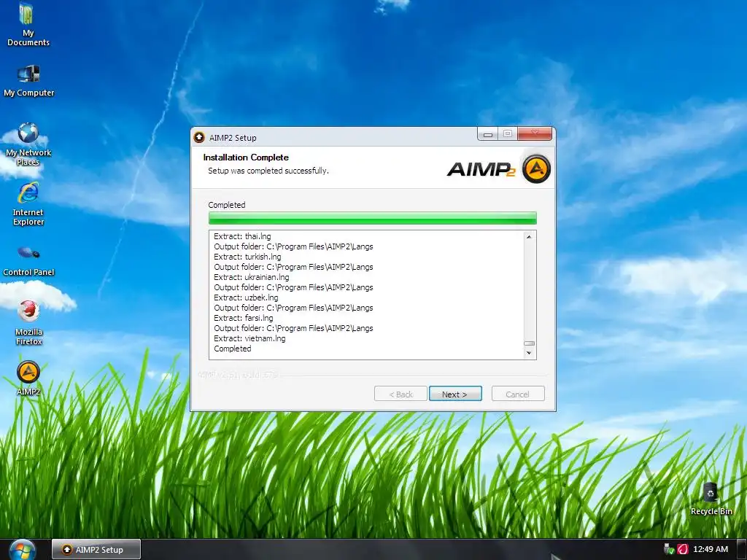Open the My Documents desktop icon
This screenshot has height=560, width=747.
(28, 24)
